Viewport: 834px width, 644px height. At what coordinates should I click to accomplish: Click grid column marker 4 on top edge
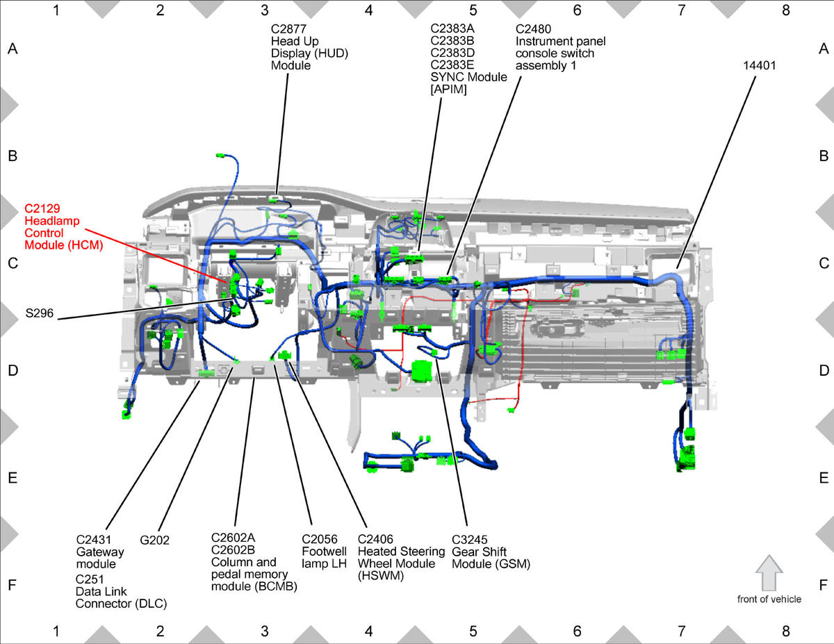(368, 10)
